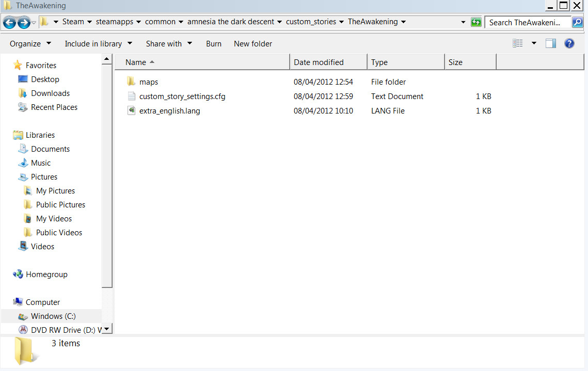Screen dimensions: 588x371
Task: Open address bar history dropdown
Action: [463, 22]
